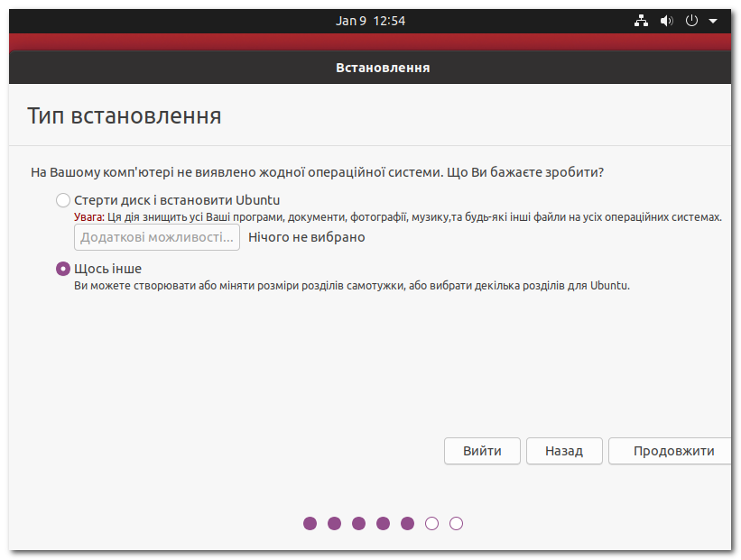Click the fourth progress dot

click(x=384, y=523)
